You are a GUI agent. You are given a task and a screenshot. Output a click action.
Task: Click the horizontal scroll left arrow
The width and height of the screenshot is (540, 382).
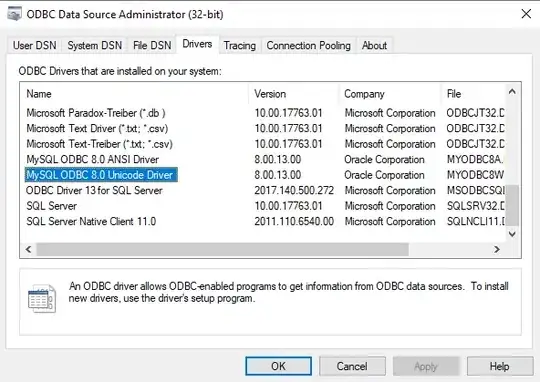click(29, 249)
